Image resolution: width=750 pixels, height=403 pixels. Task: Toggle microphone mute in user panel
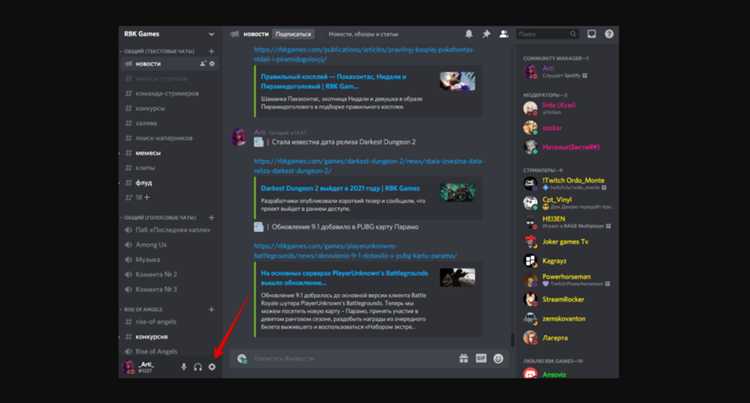(184, 367)
